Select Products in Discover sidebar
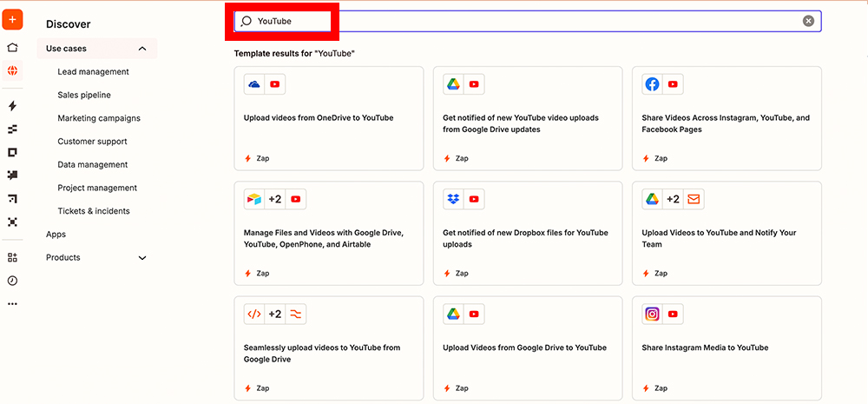The image size is (868, 404). (x=63, y=258)
